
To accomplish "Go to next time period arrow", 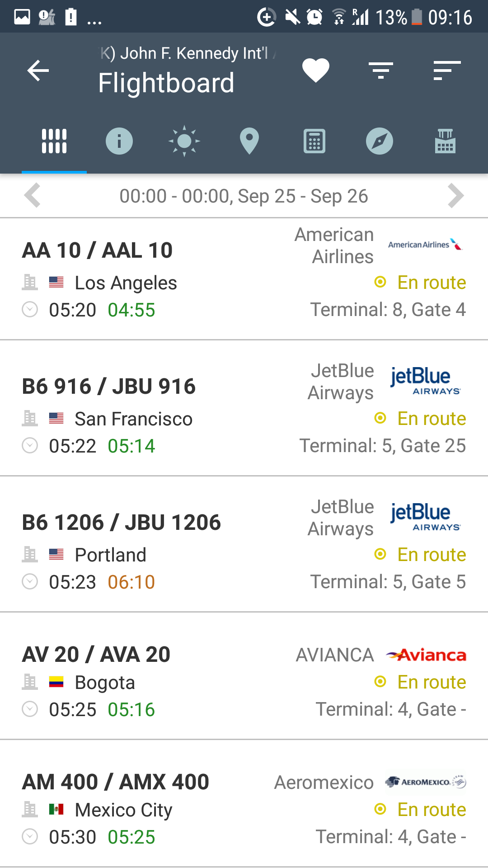I will [x=455, y=196].
